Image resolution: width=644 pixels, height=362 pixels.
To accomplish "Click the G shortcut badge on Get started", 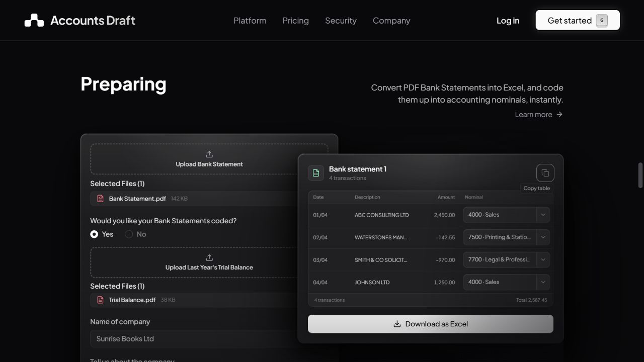I will coord(602,20).
